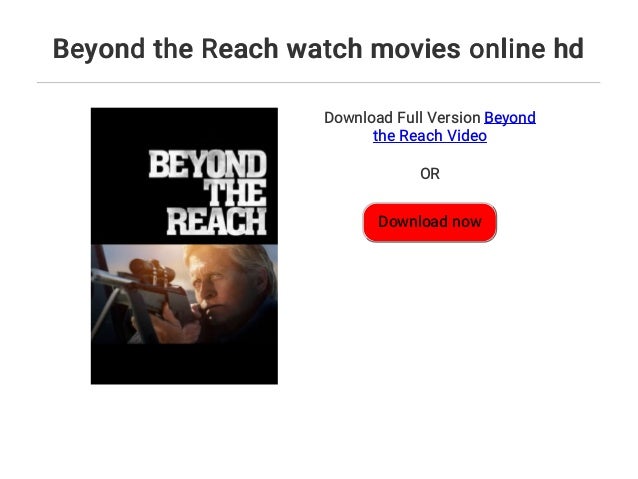Click the horizontal divider under the heading

(318, 83)
